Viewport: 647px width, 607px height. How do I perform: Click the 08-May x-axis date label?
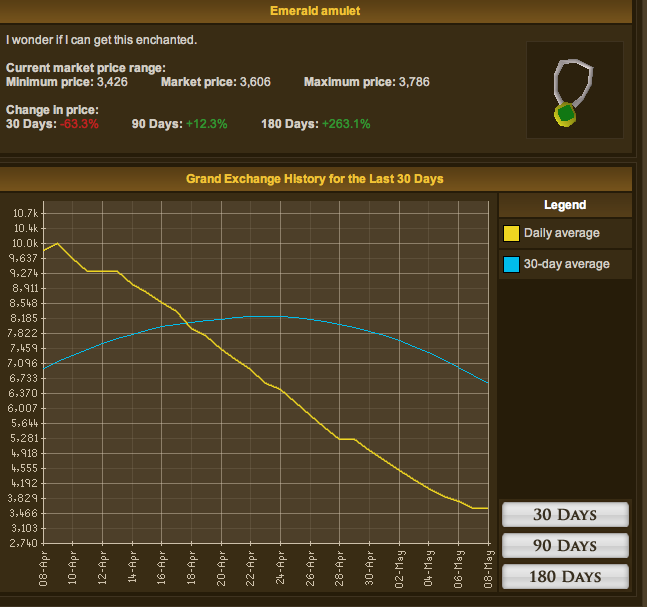[x=488, y=569]
